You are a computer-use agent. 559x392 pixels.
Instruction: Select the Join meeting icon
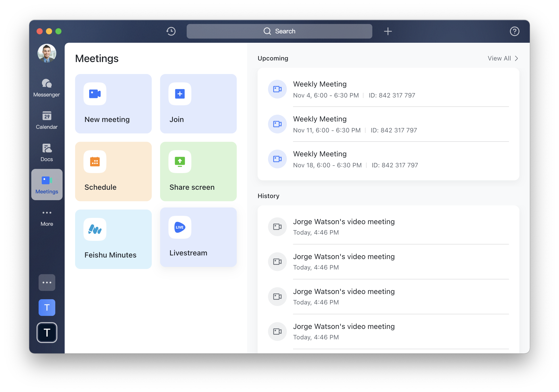click(x=180, y=94)
